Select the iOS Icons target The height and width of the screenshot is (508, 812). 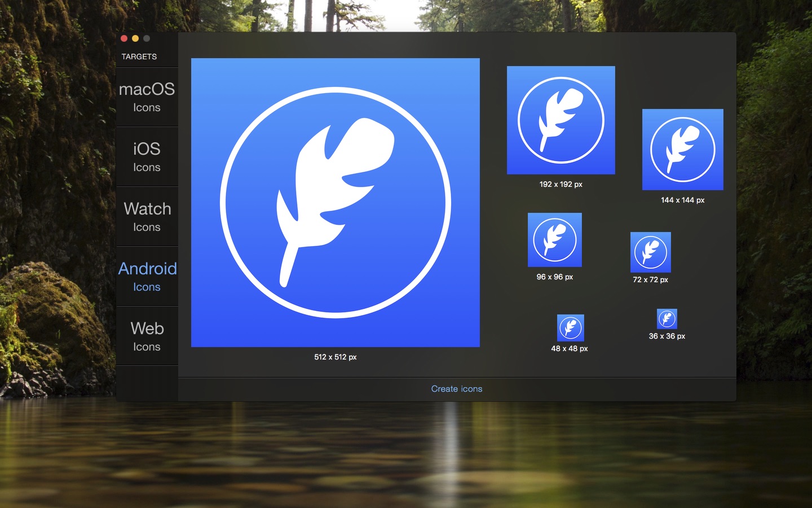pos(147,157)
